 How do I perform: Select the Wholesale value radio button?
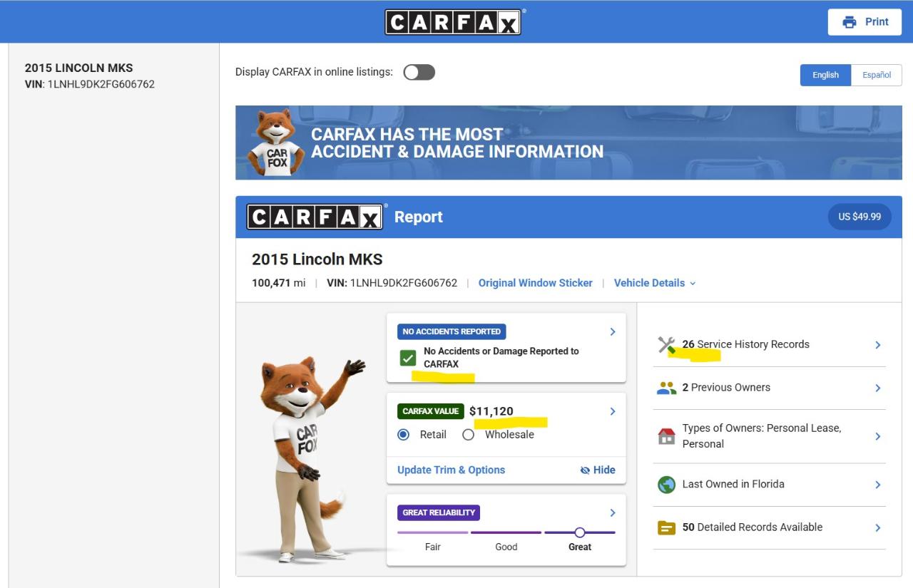tap(468, 435)
